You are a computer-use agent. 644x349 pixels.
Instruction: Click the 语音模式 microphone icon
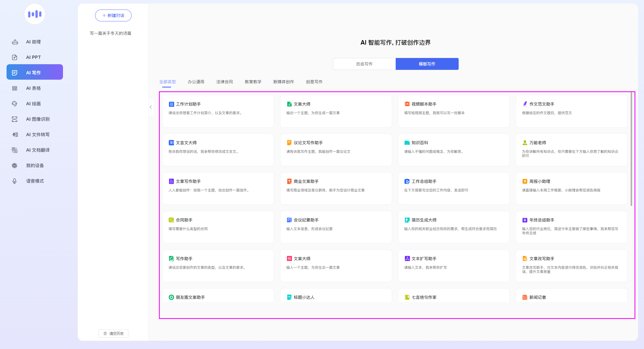pyautogui.click(x=14, y=181)
